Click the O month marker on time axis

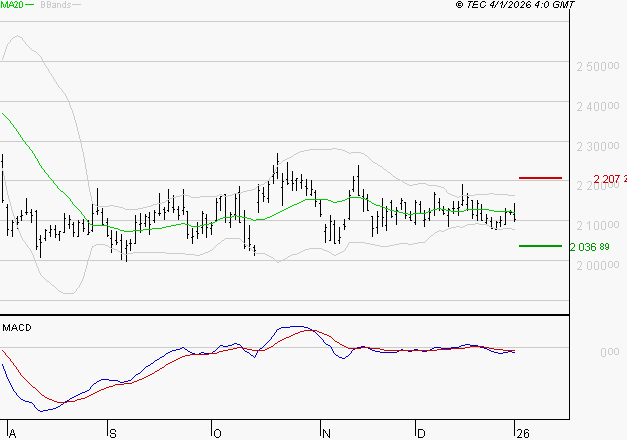tap(217, 434)
